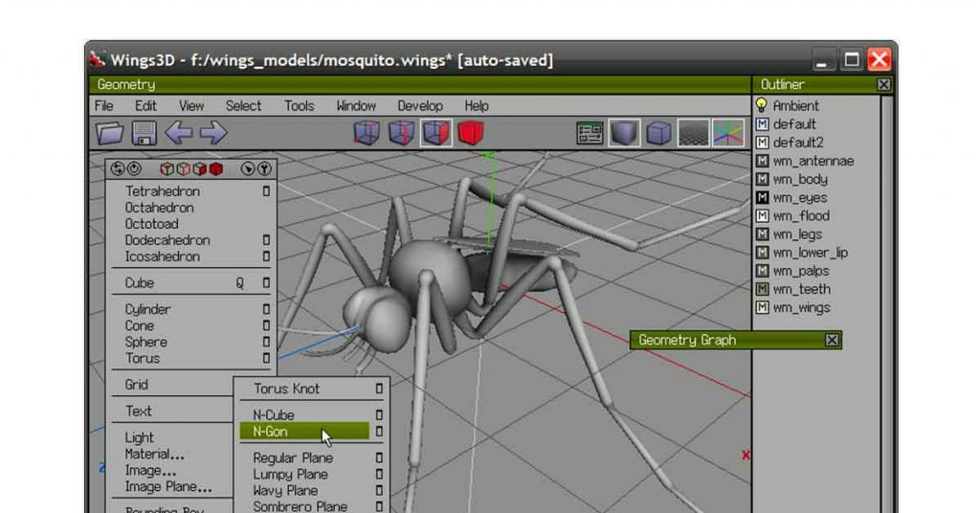980x513 pixels.
Task: Open Tetrahedron options box
Action: [266, 191]
